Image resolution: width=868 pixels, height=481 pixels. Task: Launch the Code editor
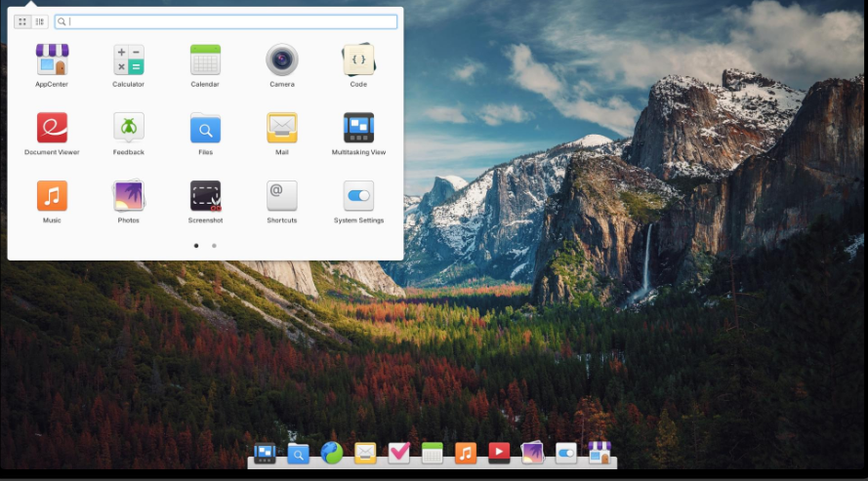(x=358, y=60)
